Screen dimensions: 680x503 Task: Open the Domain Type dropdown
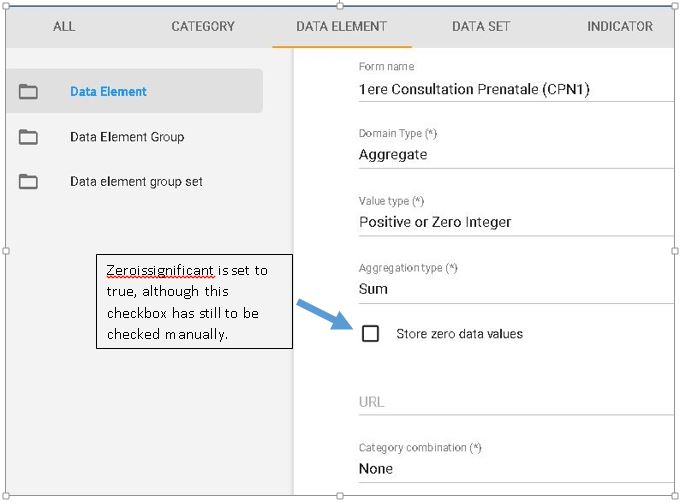coord(515,154)
